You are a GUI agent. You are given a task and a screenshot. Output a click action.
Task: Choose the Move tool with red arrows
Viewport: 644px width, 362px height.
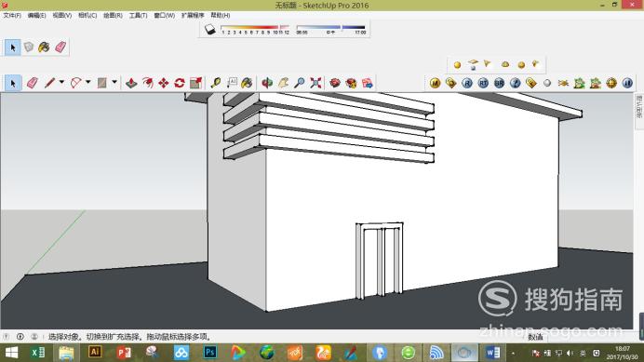point(164,83)
